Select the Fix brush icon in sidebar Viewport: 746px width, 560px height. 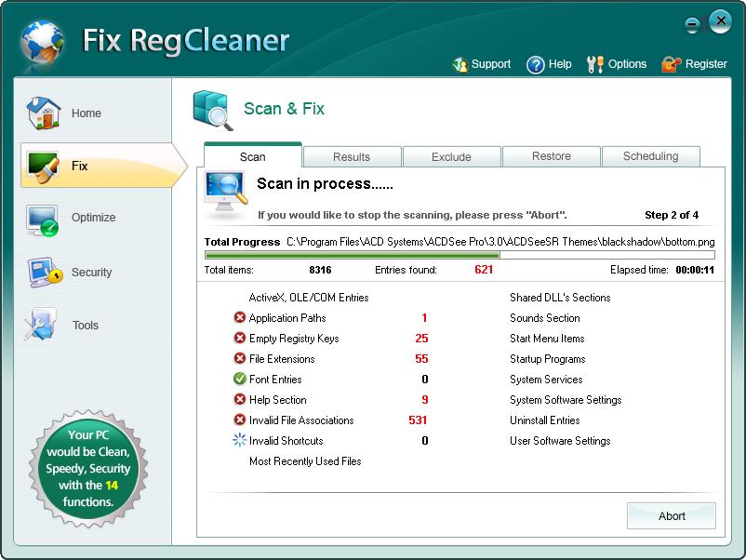click(x=44, y=166)
